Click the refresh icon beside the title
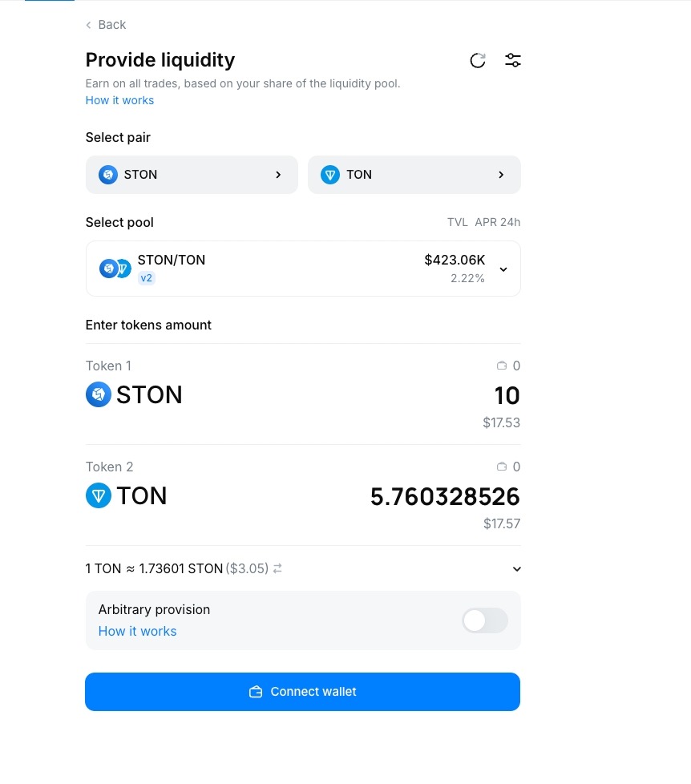This screenshot has width=691, height=784. [478, 60]
